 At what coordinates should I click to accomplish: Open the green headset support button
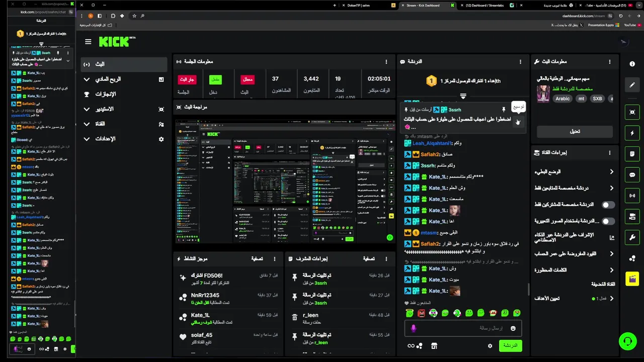coord(627,341)
